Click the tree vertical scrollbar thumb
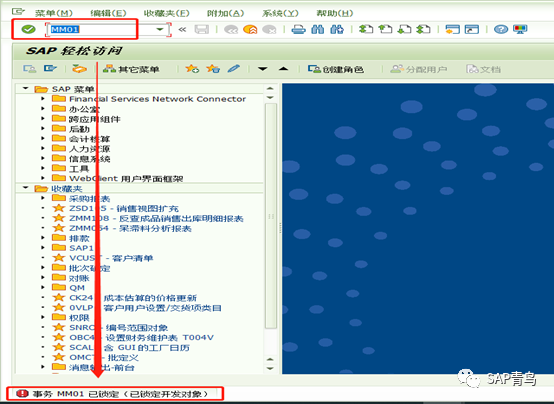The height and width of the screenshot is (404, 554). 271,216
